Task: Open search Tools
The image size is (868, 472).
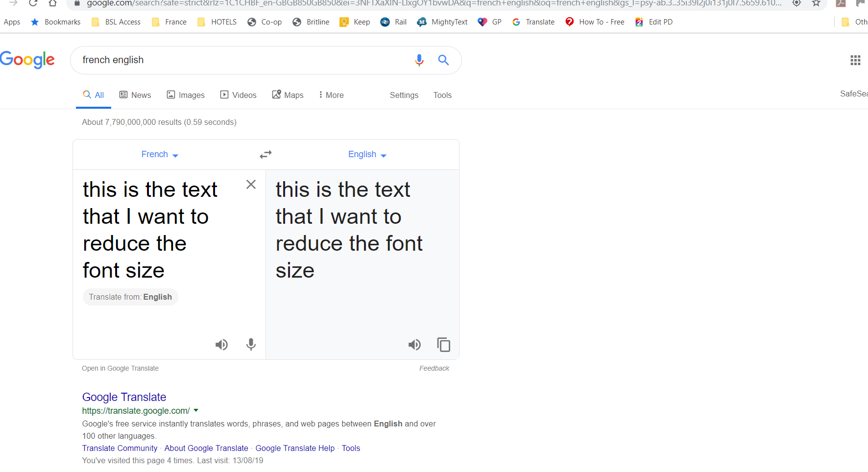Action: [x=442, y=95]
